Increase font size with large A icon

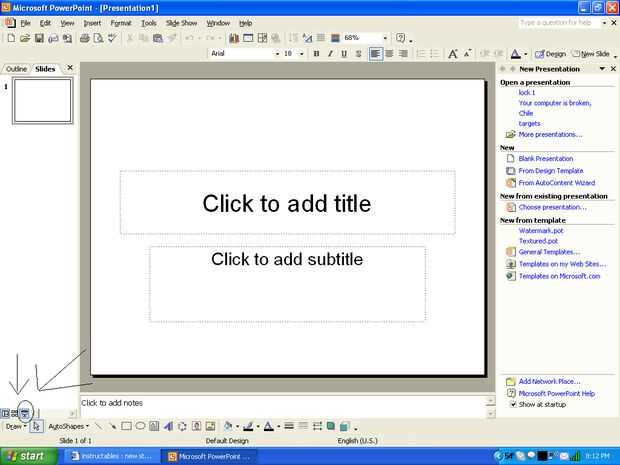point(453,54)
